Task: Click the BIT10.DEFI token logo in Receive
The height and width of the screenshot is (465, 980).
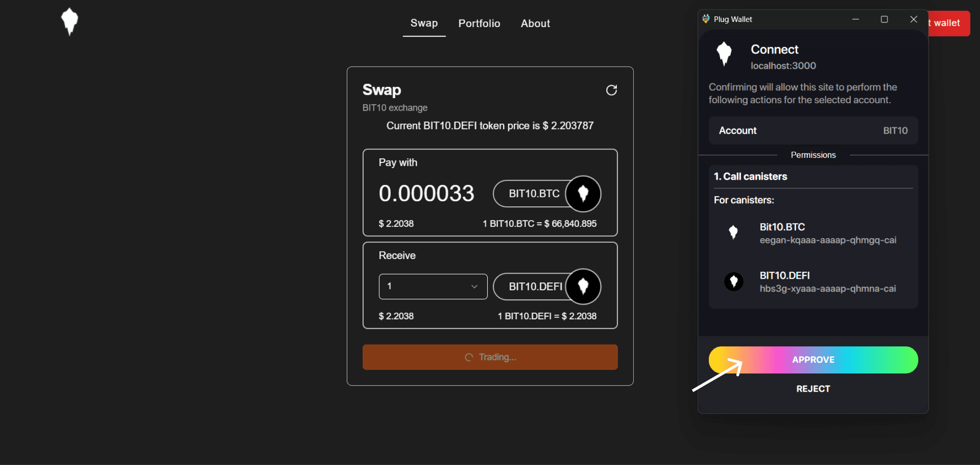Action: [583, 286]
